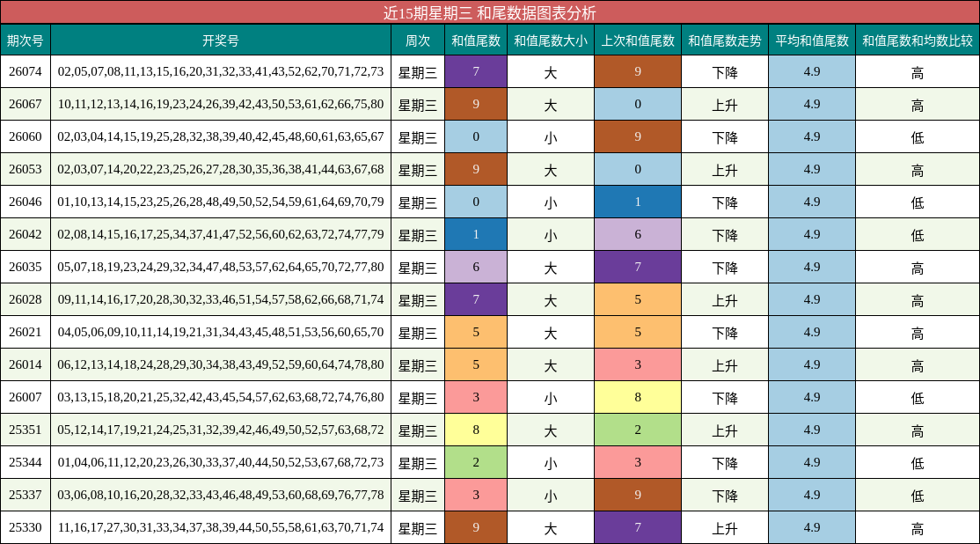Select the 上次和值尾数 column header

636,40
